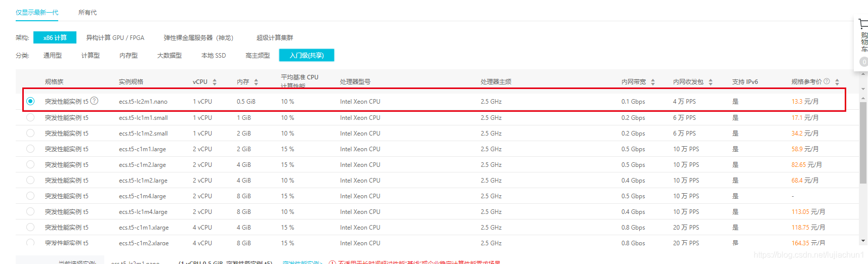Click price 13.3 元/月 cell
The height and width of the screenshot is (264, 868).
pyautogui.click(x=805, y=102)
